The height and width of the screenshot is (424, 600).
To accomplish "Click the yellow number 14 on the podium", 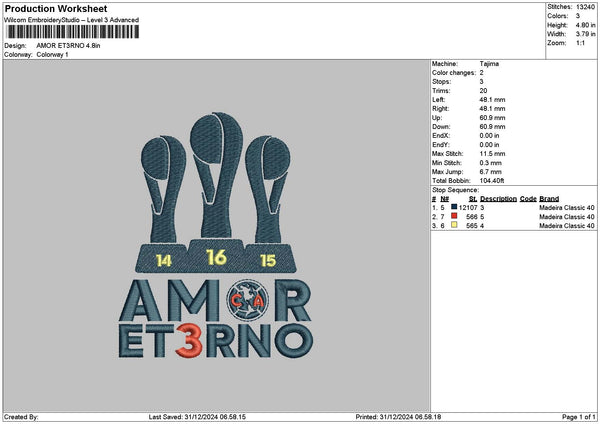I will pyautogui.click(x=164, y=261).
